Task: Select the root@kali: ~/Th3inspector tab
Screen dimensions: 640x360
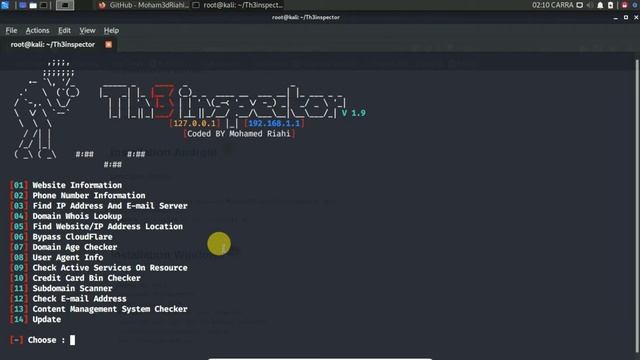Action: point(53,44)
